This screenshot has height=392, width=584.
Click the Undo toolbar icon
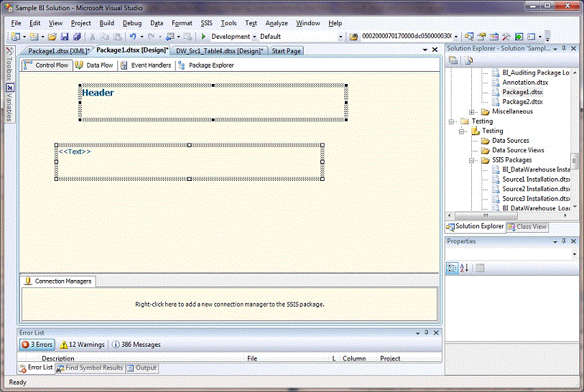[x=133, y=37]
